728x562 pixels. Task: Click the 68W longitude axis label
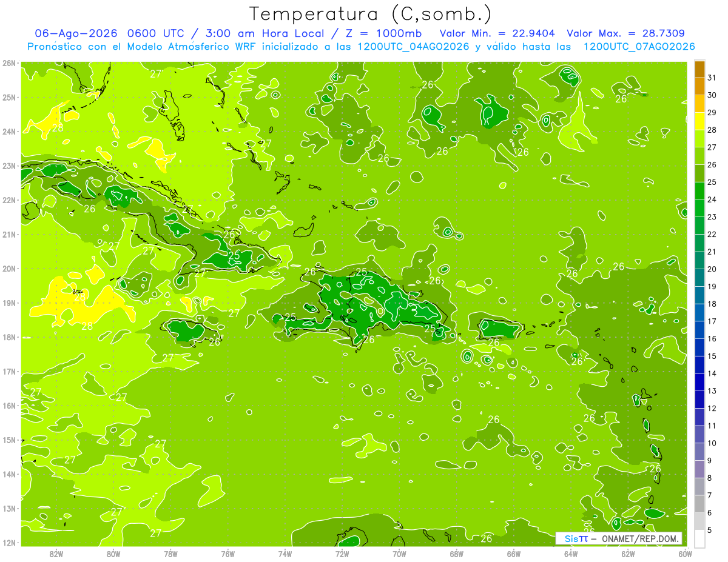click(x=456, y=554)
